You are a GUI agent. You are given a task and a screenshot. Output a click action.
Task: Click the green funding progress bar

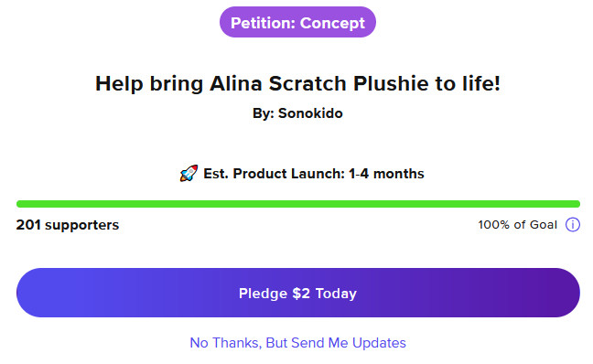pos(298,204)
